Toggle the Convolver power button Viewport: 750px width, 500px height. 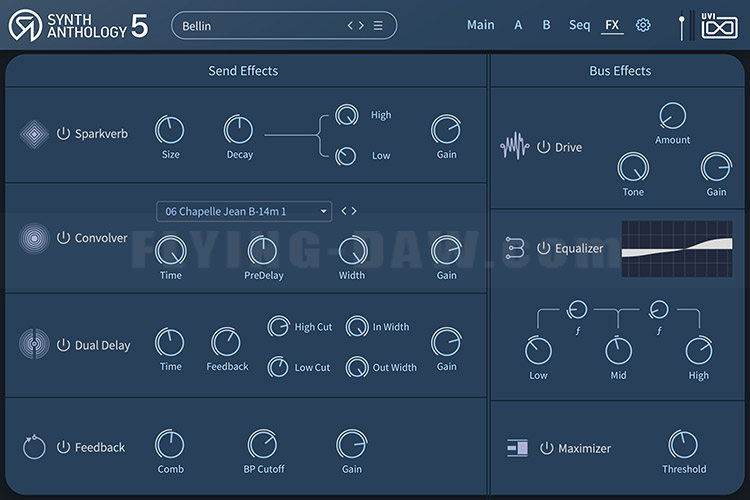click(63, 238)
